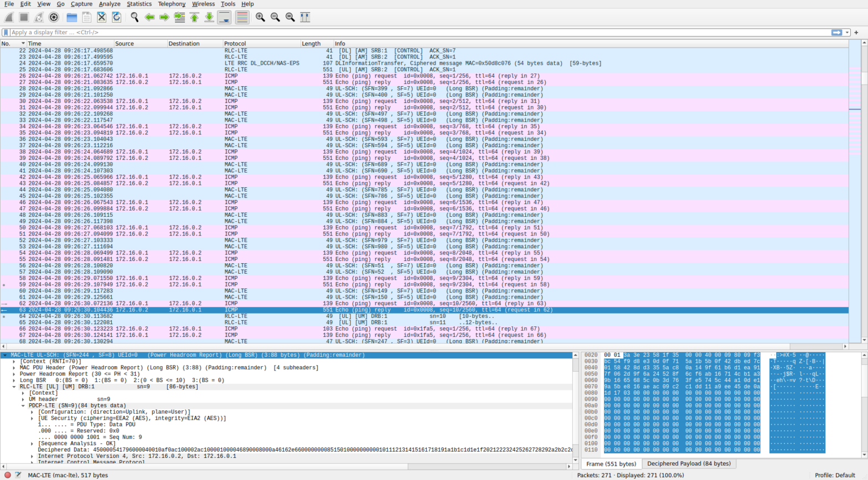Open expert information red circle icon
This screenshot has width=868, height=480.
pyautogui.click(x=8, y=475)
